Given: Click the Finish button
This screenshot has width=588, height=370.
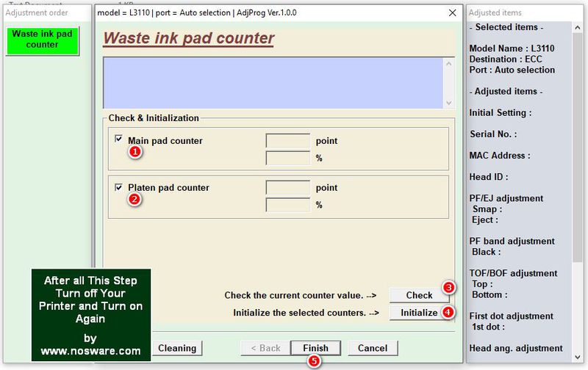Looking at the screenshot, I should (x=315, y=348).
